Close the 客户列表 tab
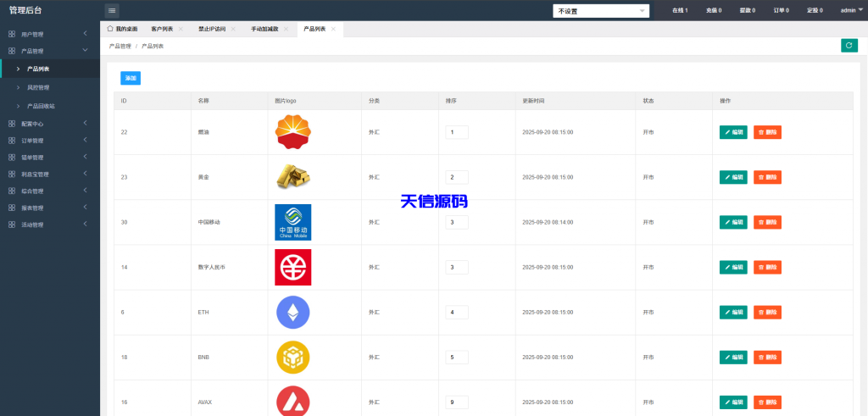The height and width of the screenshot is (416, 868). click(181, 29)
